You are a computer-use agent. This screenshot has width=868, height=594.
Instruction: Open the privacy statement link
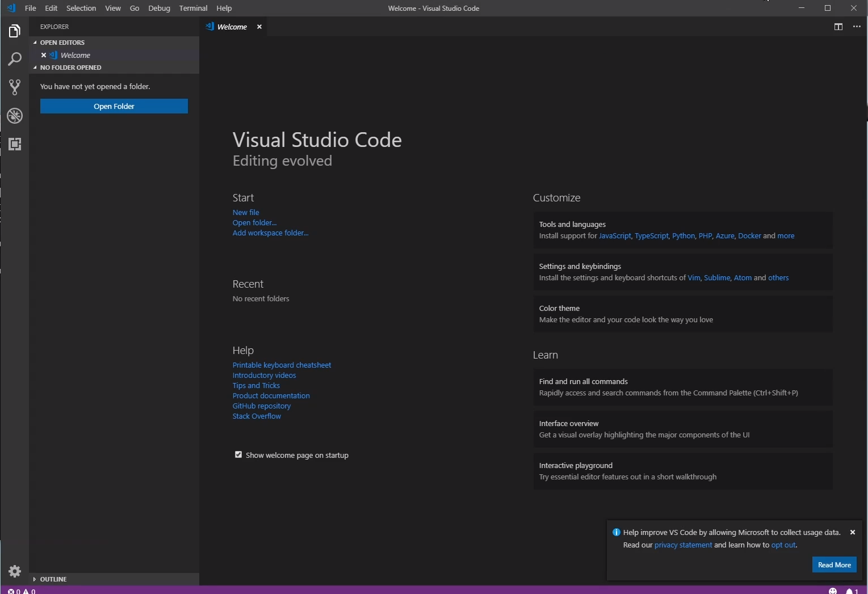click(683, 545)
